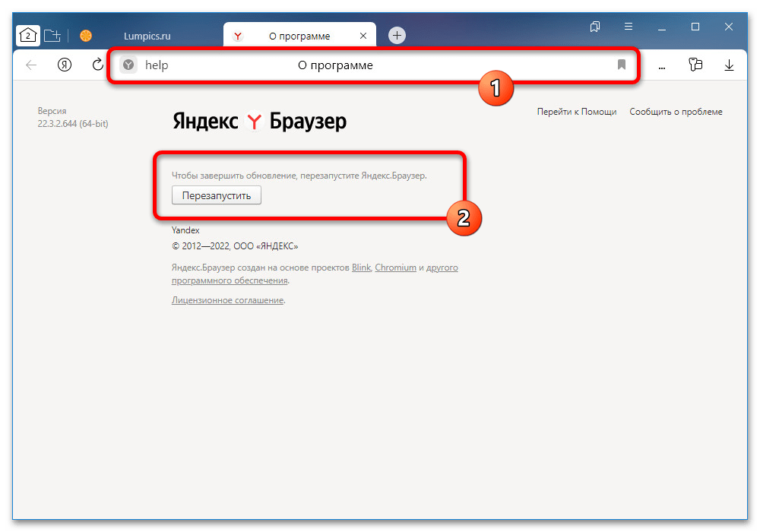This screenshot has height=532, width=760.
Task: Click the "Версия" label
Action: (52, 111)
